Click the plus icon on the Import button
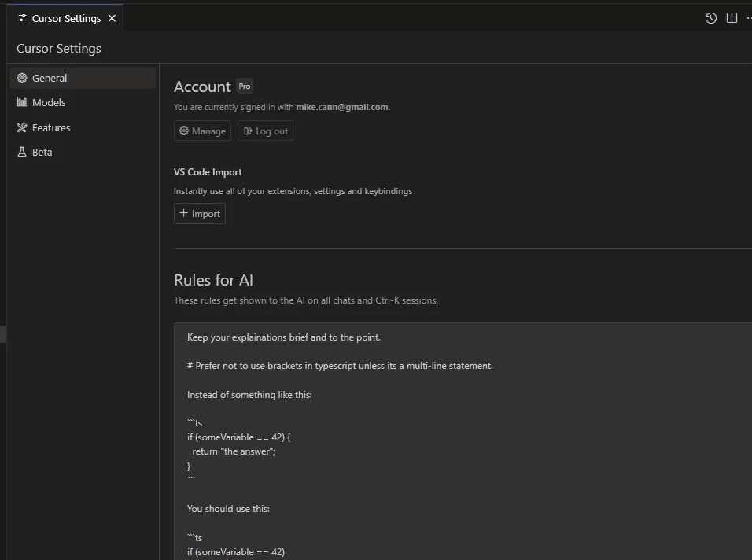752x560 pixels. pos(184,213)
